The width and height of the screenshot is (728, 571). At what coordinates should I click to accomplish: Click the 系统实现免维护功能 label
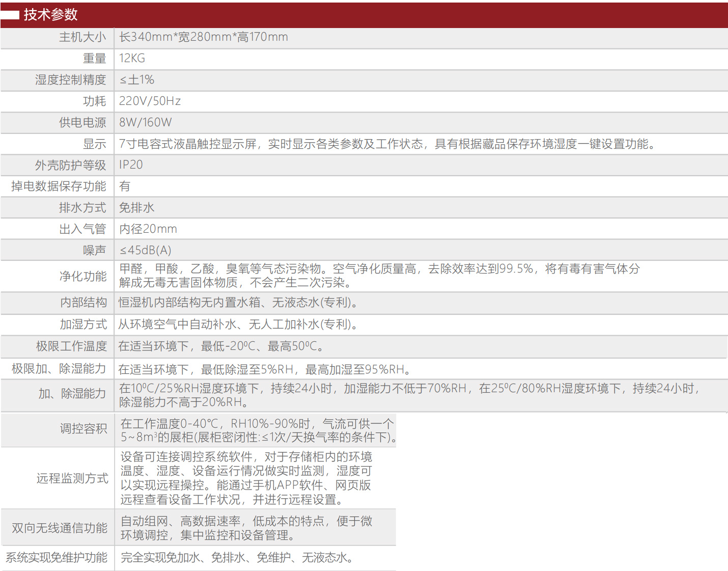click(57, 558)
